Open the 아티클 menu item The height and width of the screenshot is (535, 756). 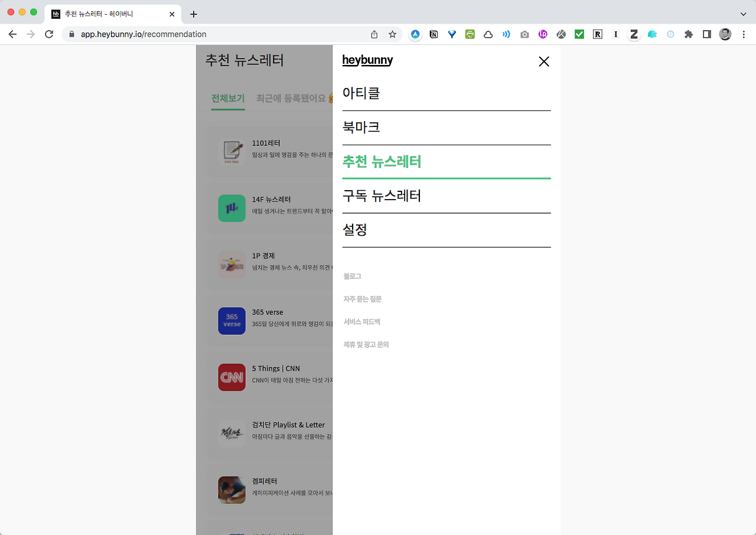[447, 93]
